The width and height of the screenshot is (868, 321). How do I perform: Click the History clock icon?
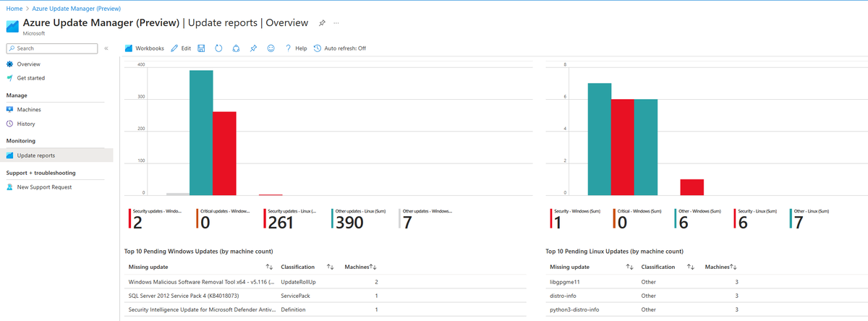tap(9, 124)
